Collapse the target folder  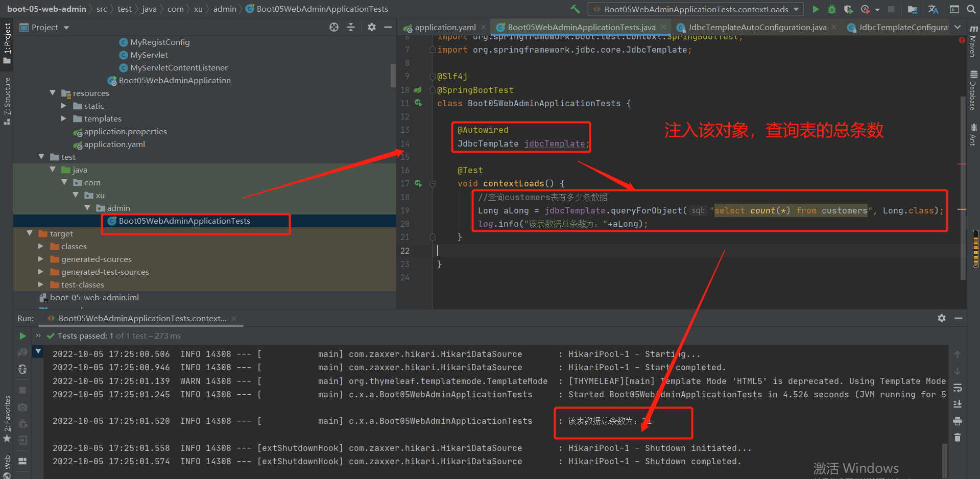tap(30, 233)
